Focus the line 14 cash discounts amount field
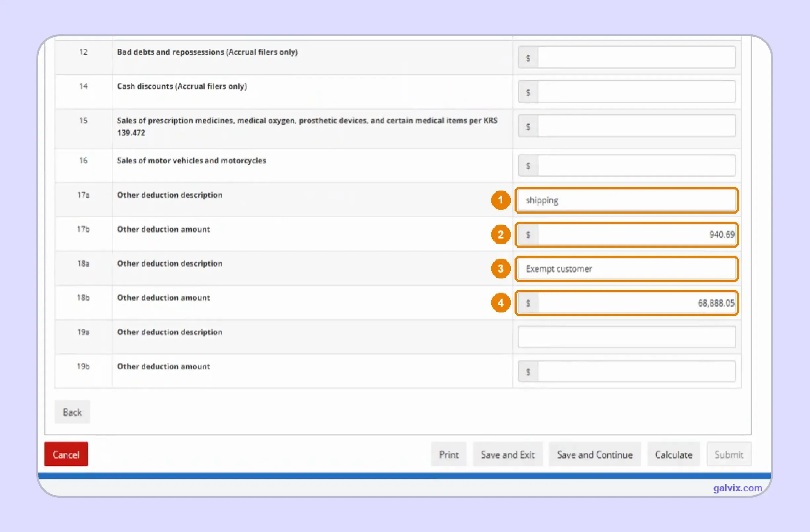Viewport: 810px width, 532px height. pyautogui.click(x=636, y=92)
